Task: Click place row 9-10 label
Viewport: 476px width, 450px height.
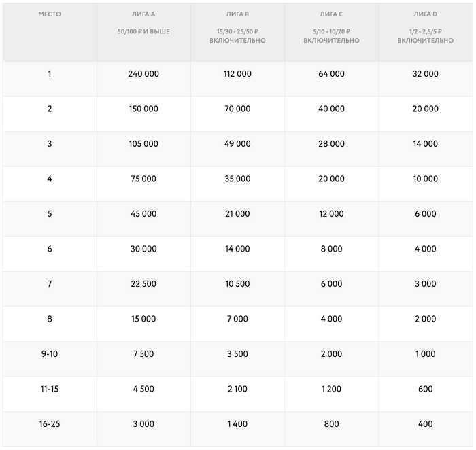Action: [x=50, y=354]
